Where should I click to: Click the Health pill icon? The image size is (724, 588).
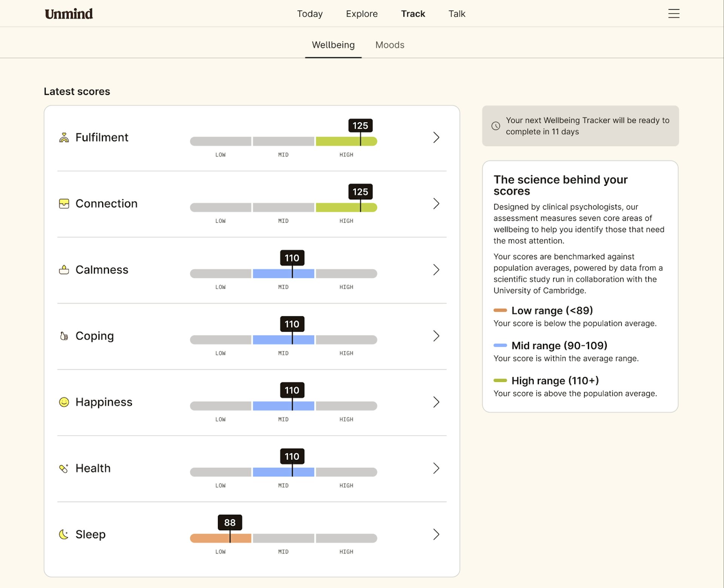coord(64,468)
